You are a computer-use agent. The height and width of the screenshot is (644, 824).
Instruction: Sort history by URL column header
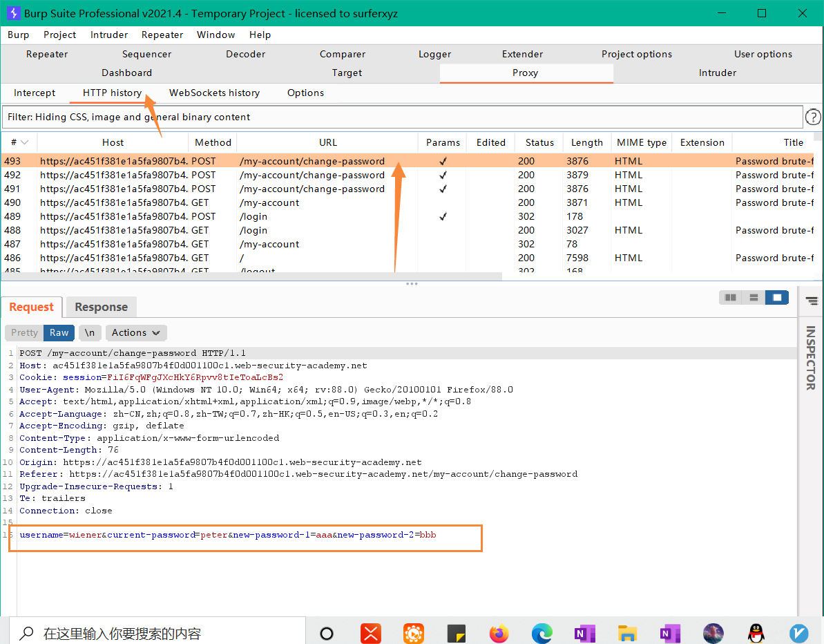coord(327,142)
